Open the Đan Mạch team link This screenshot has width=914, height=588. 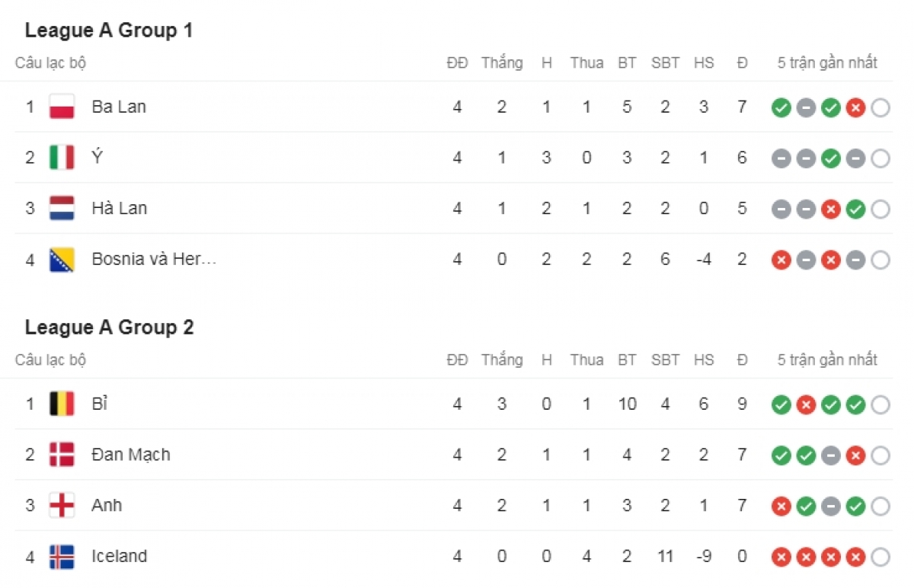131,455
